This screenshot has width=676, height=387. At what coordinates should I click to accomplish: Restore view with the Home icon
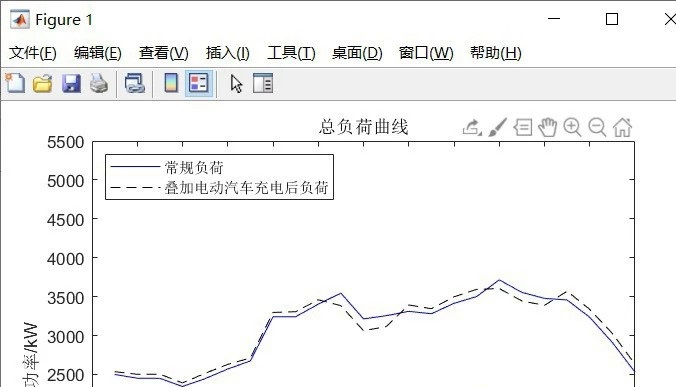[623, 127]
